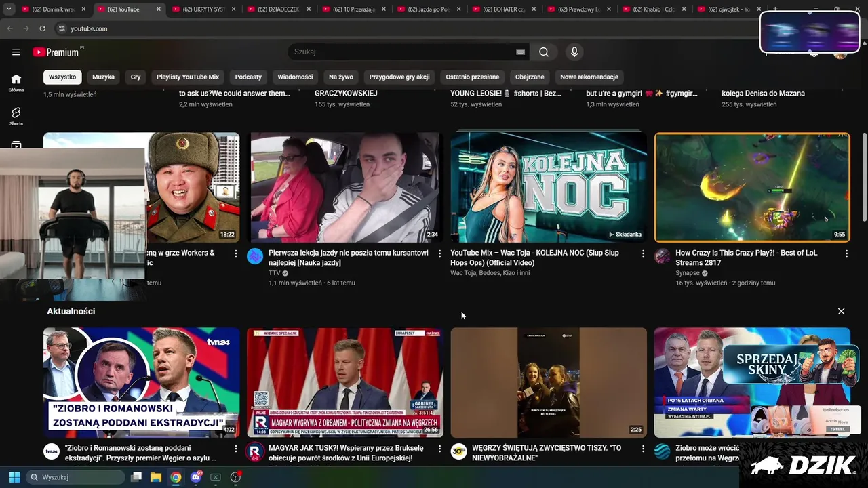Switch to the Khabib browser tab
The width and height of the screenshot is (868, 488).
click(654, 9)
